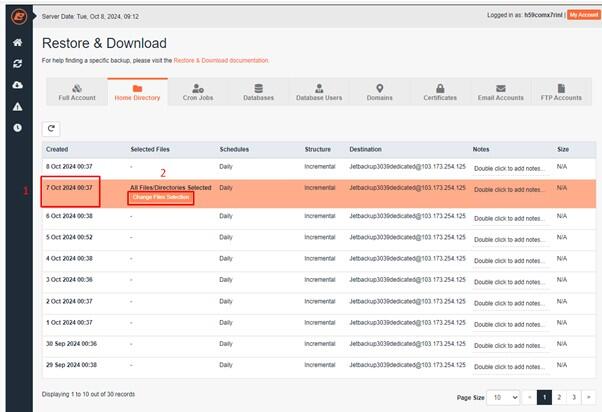Select the 8 Oct 2024 00:37 backup

(319, 167)
